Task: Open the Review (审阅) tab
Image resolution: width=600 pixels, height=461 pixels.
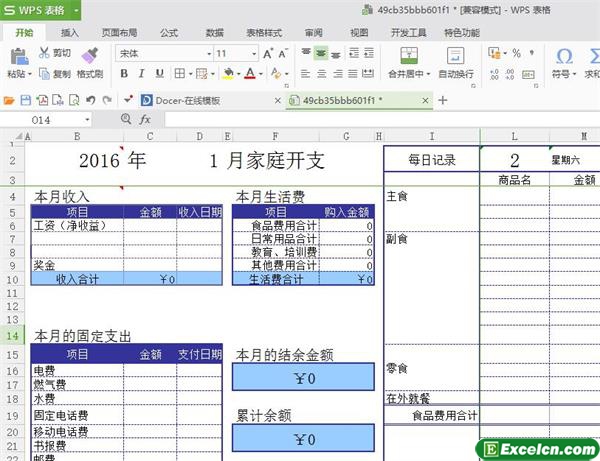Action: (313, 33)
